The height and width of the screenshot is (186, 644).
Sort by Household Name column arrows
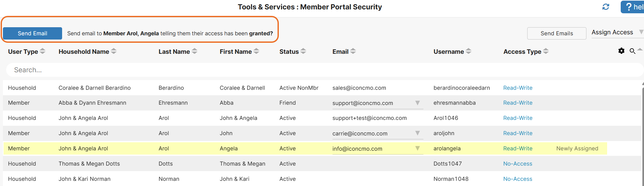point(114,51)
